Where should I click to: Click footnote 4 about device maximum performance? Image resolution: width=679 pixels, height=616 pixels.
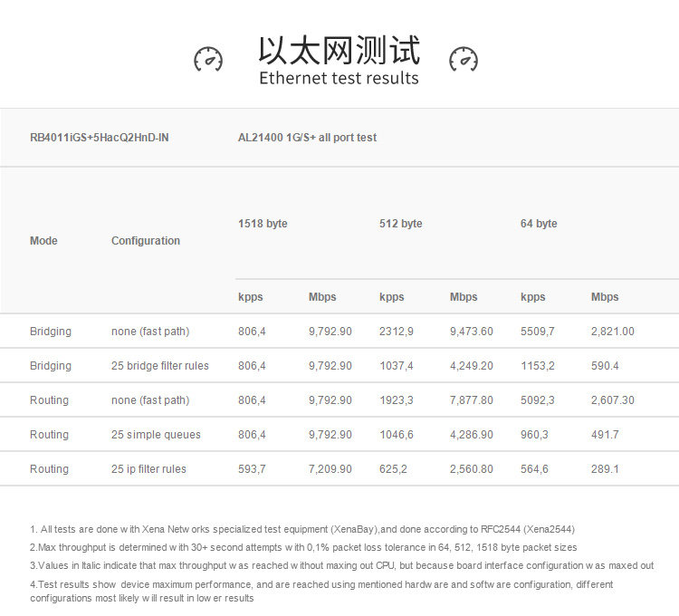[321, 592]
